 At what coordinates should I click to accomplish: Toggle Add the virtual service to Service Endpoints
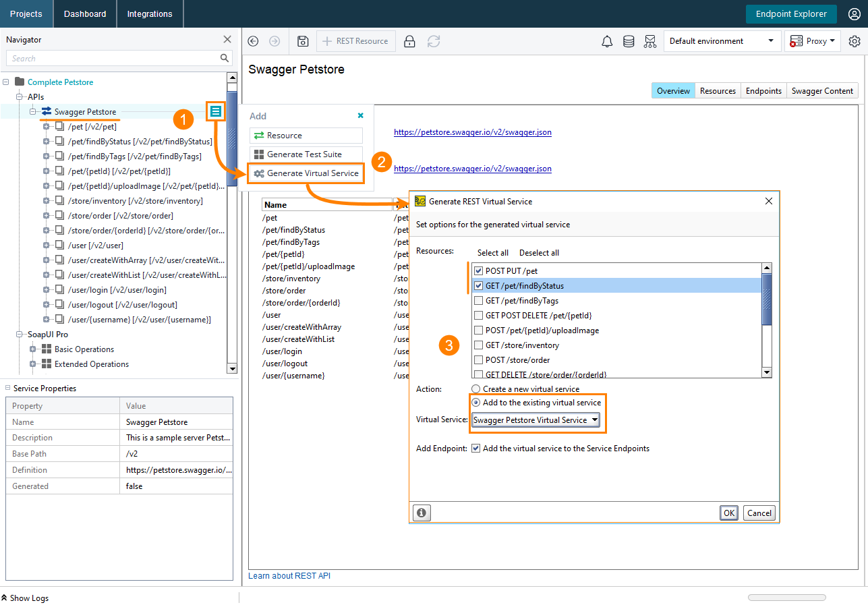tap(476, 448)
